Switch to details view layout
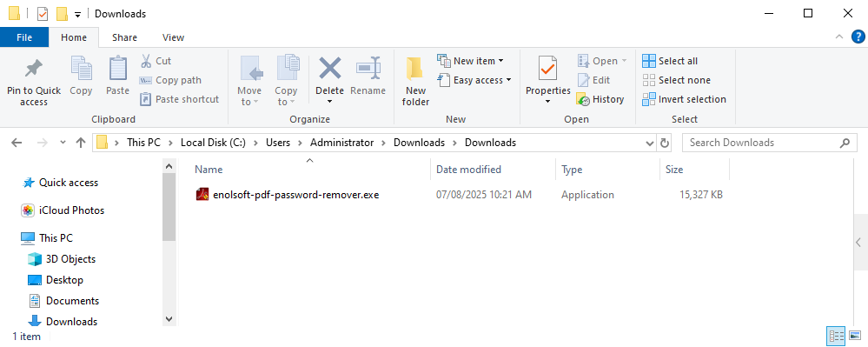 [x=836, y=336]
